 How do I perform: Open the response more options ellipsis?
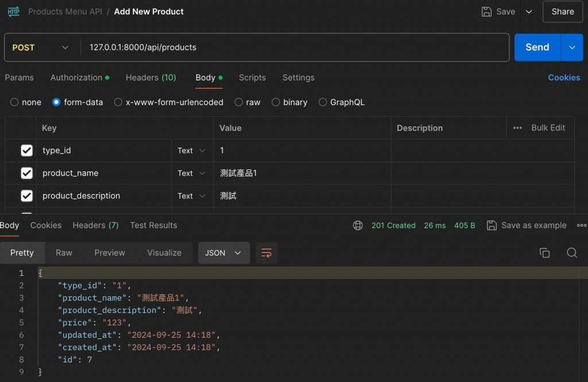[581, 225]
